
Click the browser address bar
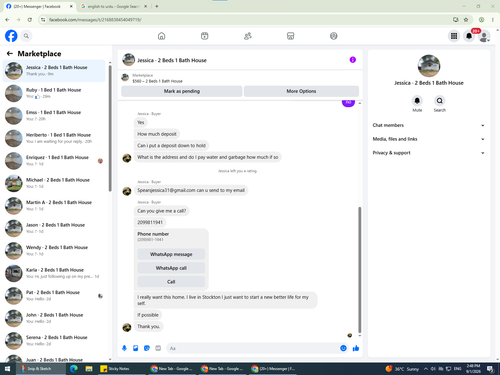pyautogui.click(x=247, y=20)
